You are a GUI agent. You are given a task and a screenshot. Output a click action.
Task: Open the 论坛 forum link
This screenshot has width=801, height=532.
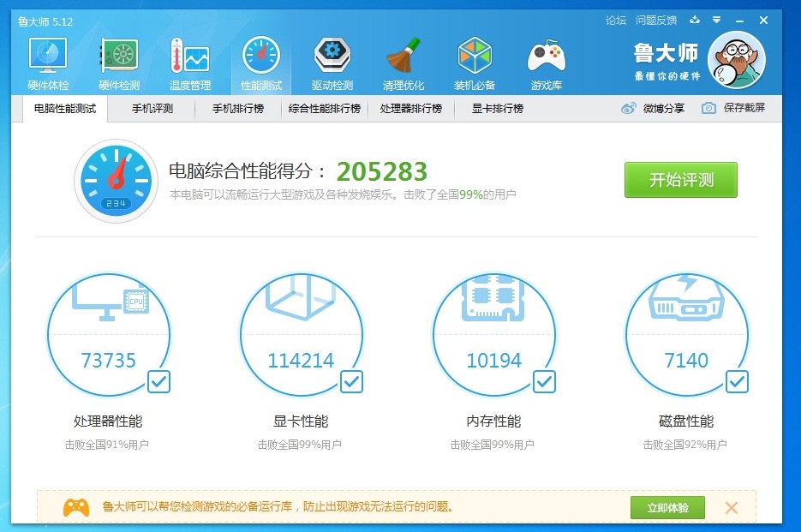point(616,20)
